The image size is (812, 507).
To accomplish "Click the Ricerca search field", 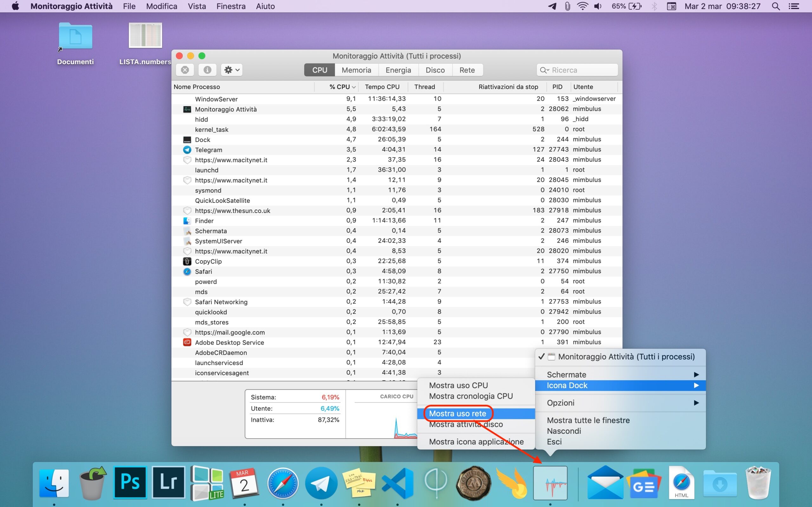I will point(580,70).
